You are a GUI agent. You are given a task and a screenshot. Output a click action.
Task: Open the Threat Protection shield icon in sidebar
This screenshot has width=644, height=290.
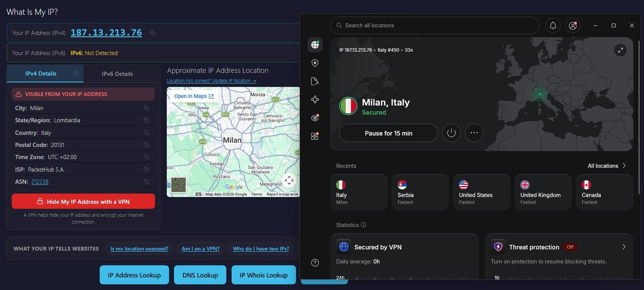[x=315, y=63]
